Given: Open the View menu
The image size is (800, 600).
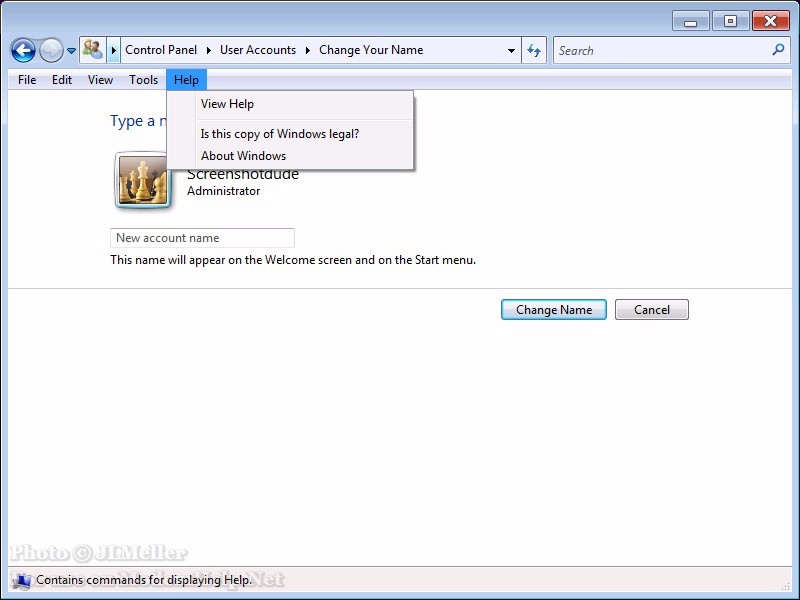Looking at the screenshot, I should tap(100, 80).
